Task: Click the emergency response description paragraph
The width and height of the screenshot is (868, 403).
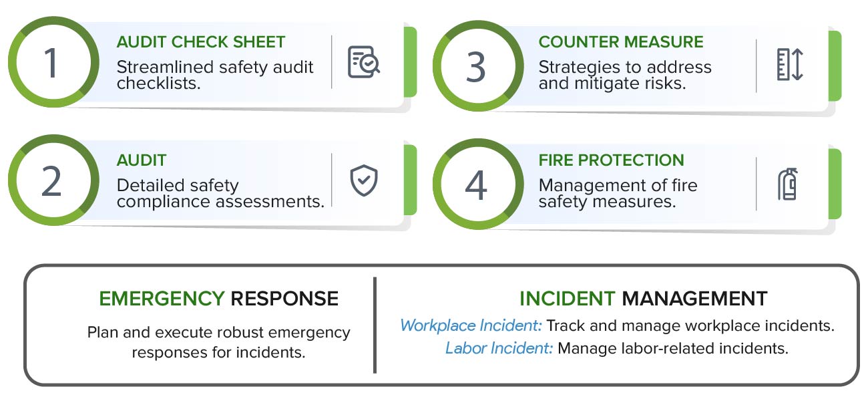Action: click(x=218, y=342)
